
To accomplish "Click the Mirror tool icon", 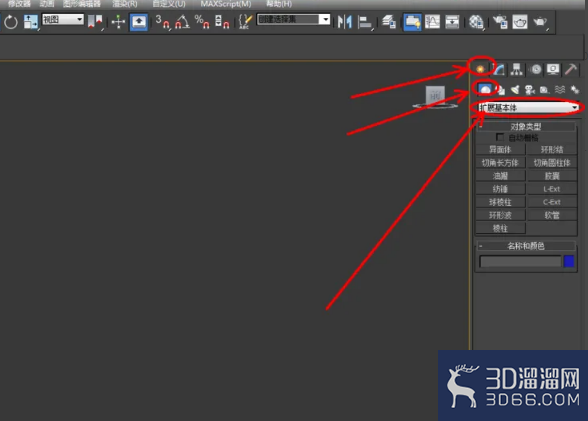I will (x=344, y=22).
